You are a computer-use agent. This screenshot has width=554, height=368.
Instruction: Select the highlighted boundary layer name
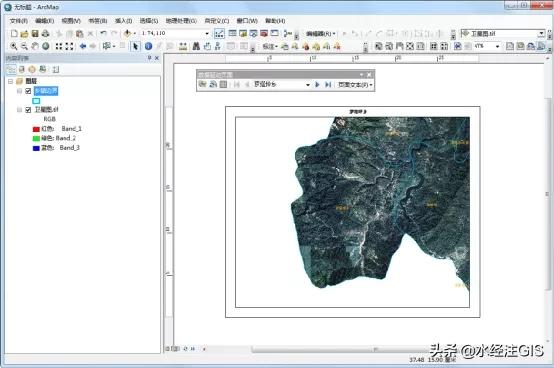(46, 91)
